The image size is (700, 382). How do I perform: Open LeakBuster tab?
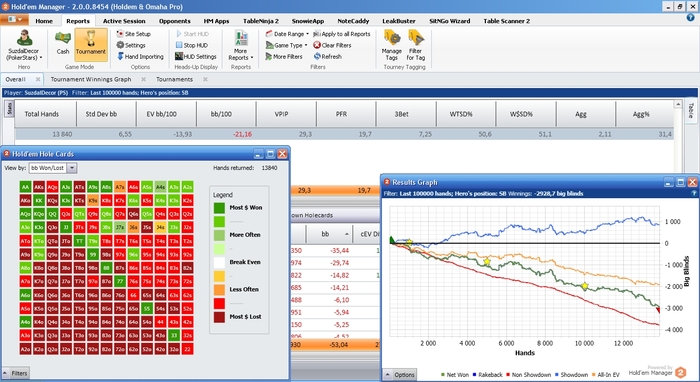[399, 21]
